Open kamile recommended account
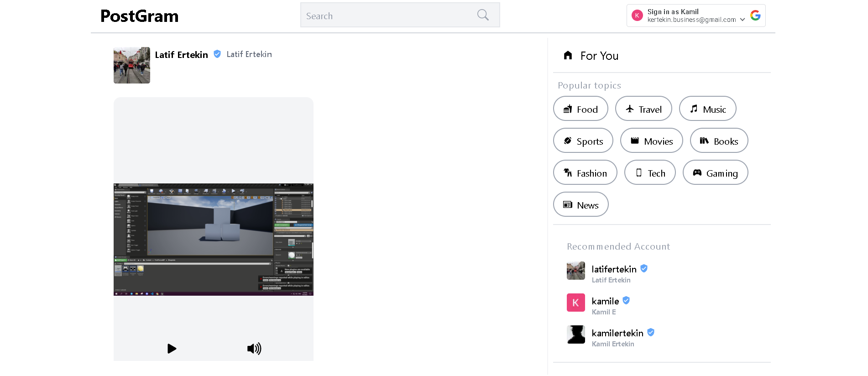This screenshot has width=868, height=376. click(x=605, y=301)
